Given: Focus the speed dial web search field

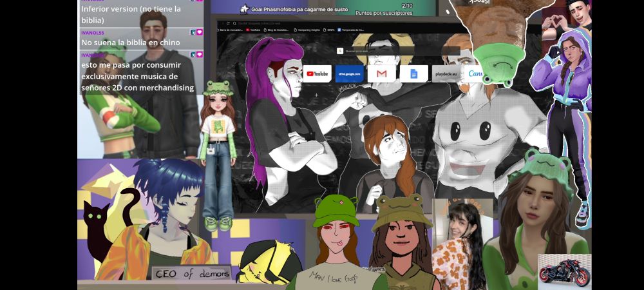Looking at the screenshot, I should [397, 51].
